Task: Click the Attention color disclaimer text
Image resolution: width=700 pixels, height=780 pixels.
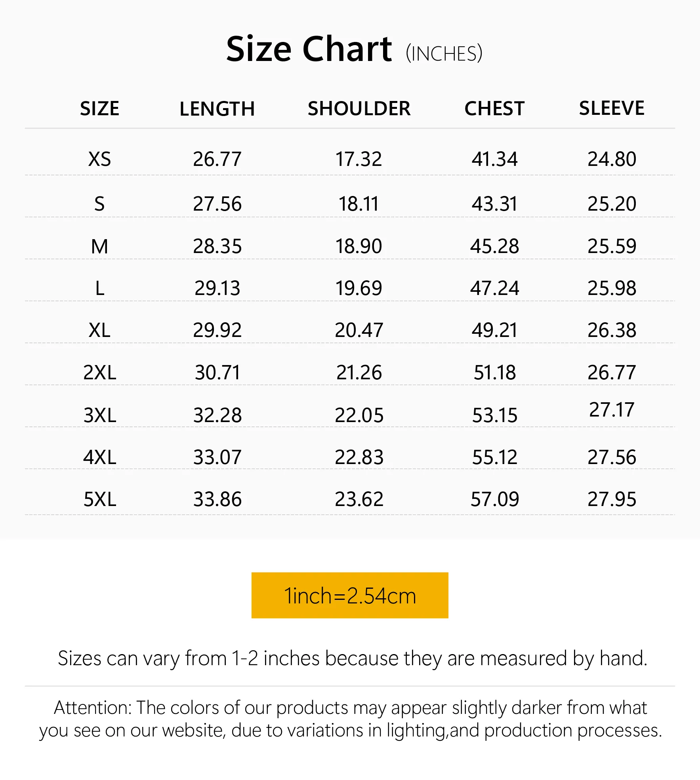Action: coord(350,719)
